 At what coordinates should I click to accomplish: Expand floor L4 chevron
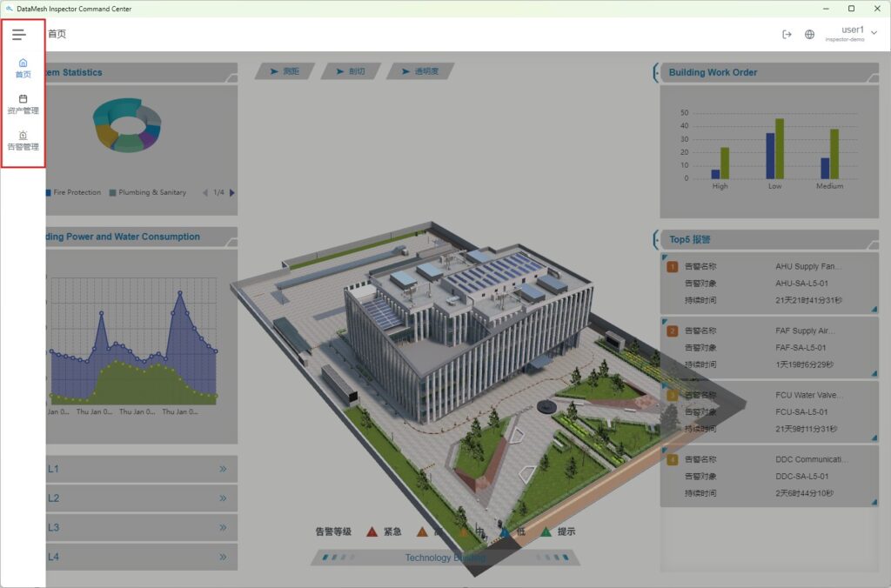tap(223, 557)
